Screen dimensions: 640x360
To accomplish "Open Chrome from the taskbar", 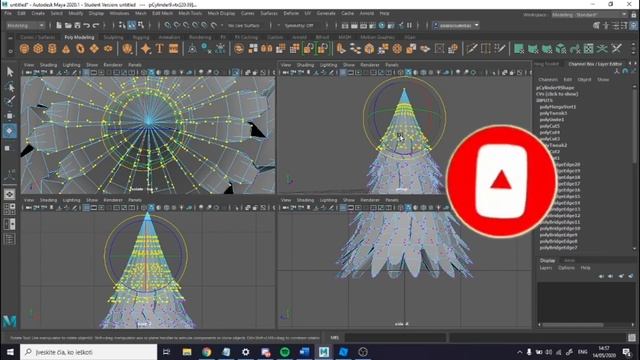I will (207, 352).
